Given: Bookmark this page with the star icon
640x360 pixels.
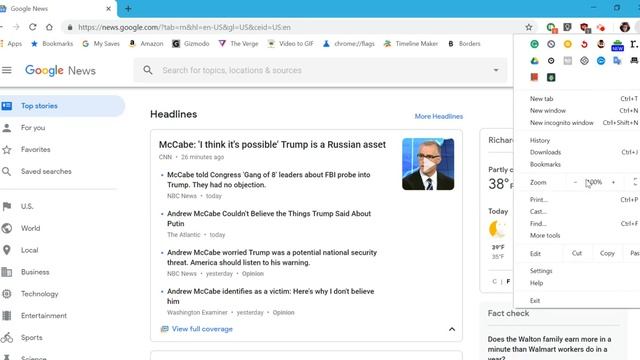Looking at the screenshot, I should pyautogui.click(x=529, y=27).
